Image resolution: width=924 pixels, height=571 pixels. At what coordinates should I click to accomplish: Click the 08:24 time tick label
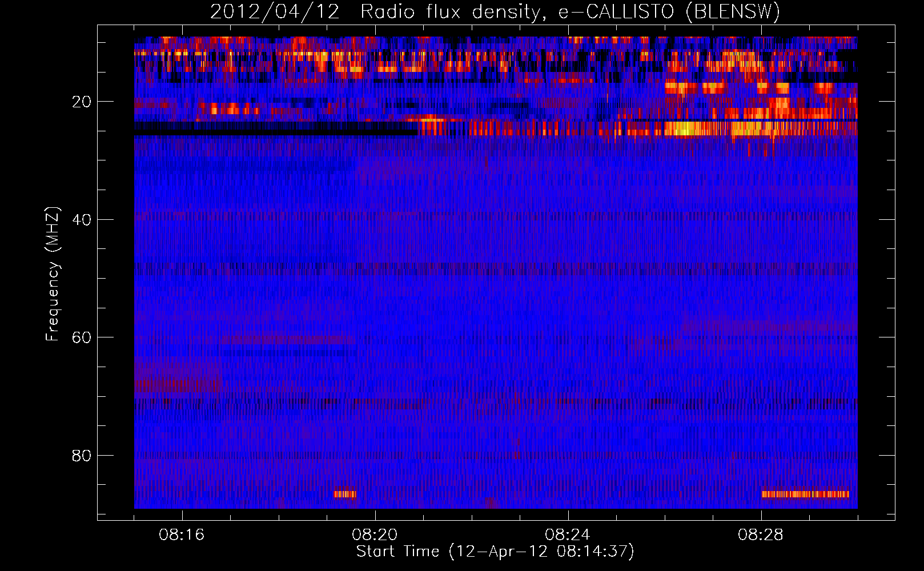click(568, 535)
